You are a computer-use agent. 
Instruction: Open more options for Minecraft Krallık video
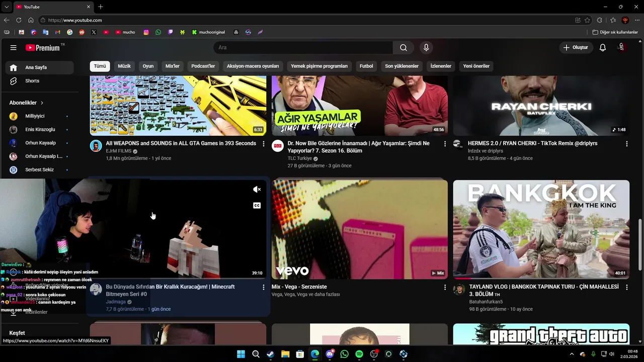(264, 287)
